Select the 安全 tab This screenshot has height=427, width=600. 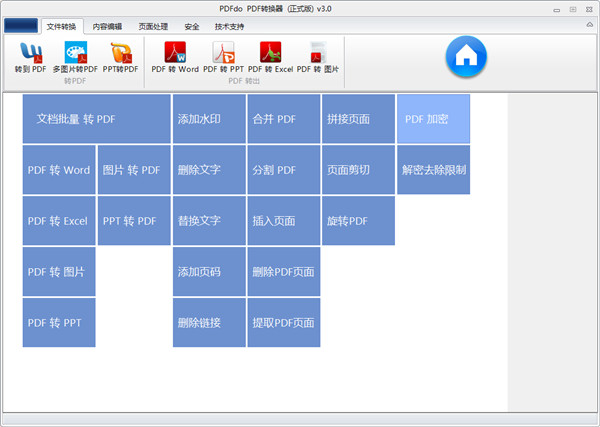(x=192, y=26)
